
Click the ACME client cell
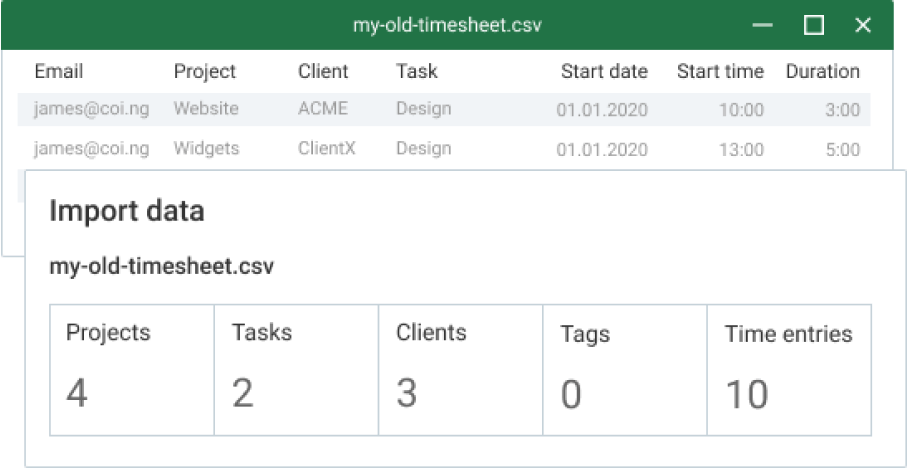tap(323, 109)
